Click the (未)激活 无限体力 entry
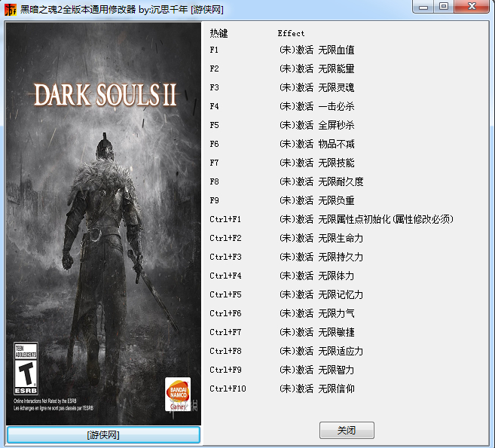This screenshot has height=448, width=495. pos(316,276)
